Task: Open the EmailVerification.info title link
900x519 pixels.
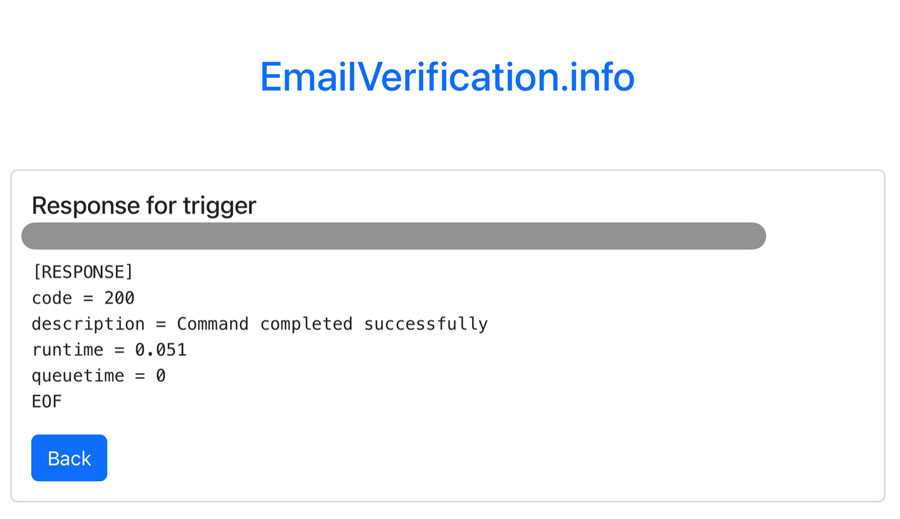Action: click(x=447, y=77)
